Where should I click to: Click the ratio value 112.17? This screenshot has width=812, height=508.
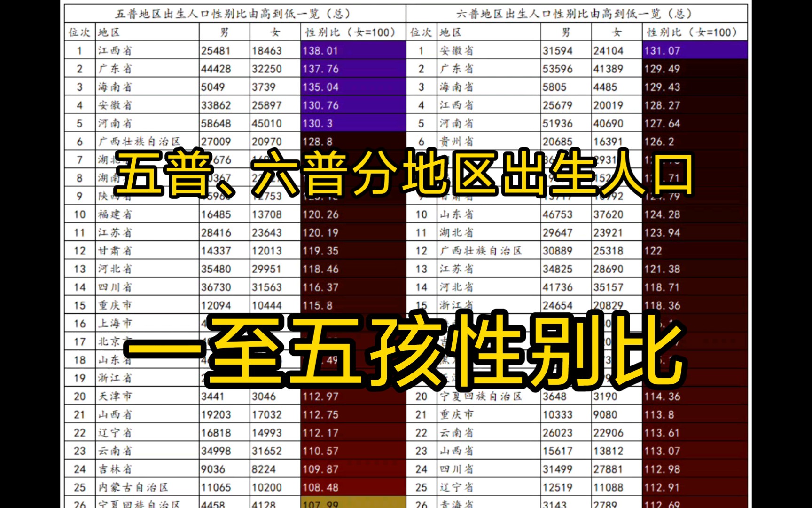tap(320, 433)
